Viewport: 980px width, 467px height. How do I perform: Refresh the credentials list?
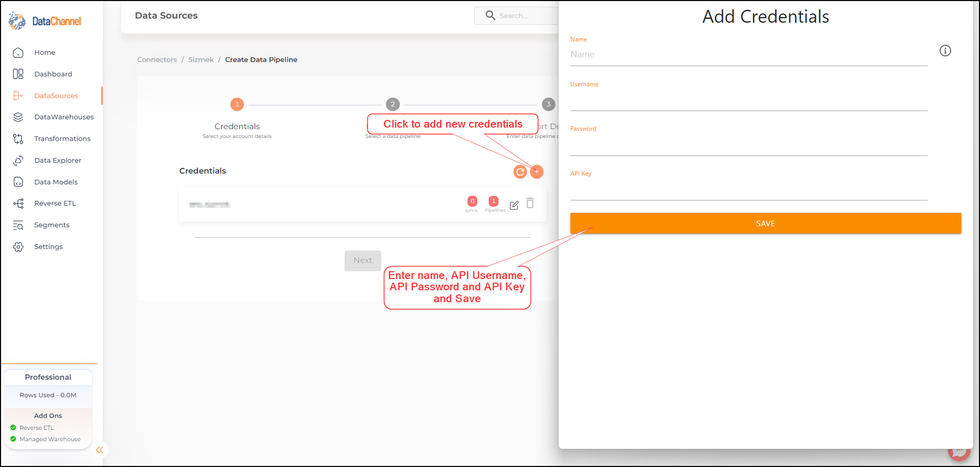point(520,172)
